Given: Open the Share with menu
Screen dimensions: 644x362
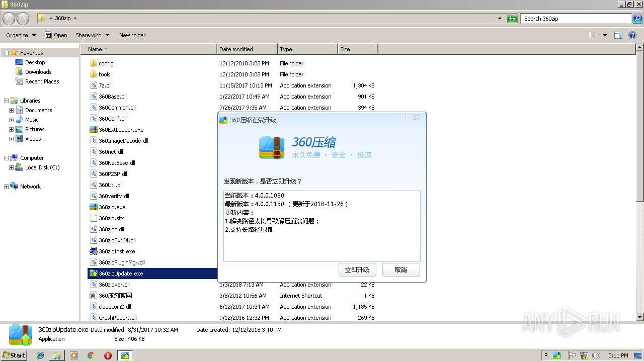Looking at the screenshot, I should pyautogui.click(x=92, y=35).
